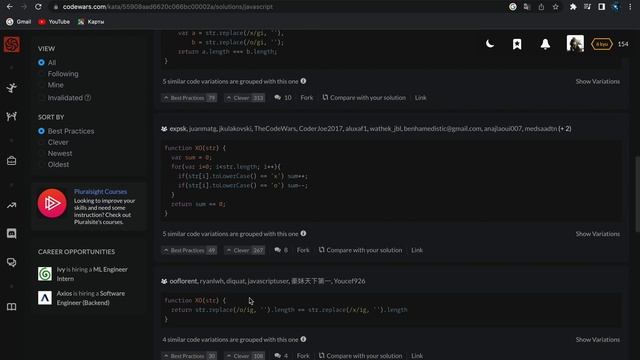Open the Practice kata sidebar icon
This screenshot has height=360, width=640.
[x=11, y=88]
